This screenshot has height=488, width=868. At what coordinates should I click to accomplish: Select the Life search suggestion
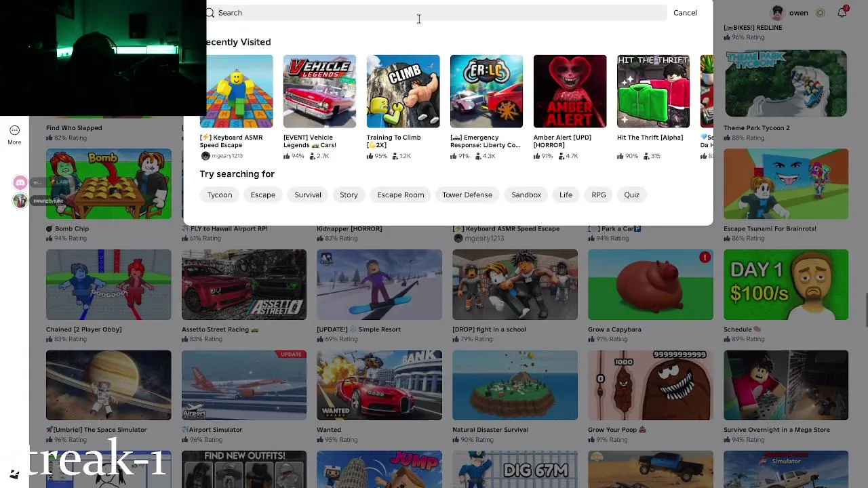(566, 195)
